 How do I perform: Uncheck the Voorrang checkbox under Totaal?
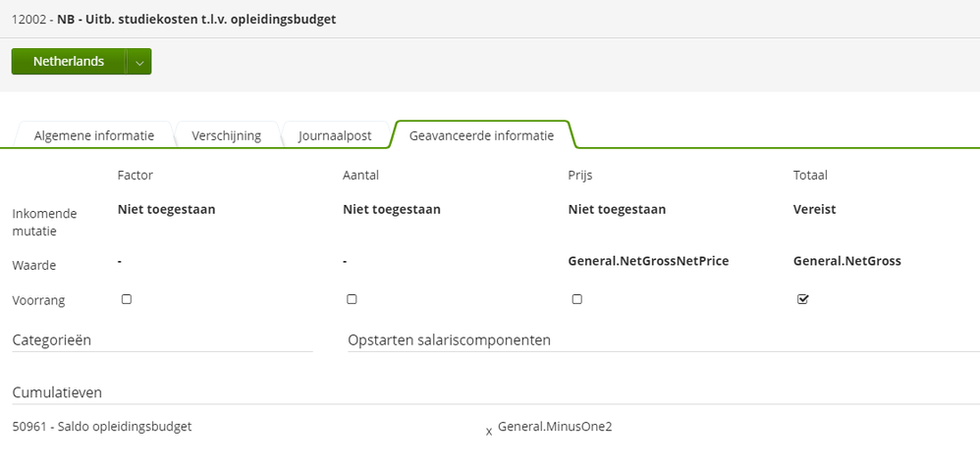click(803, 299)
